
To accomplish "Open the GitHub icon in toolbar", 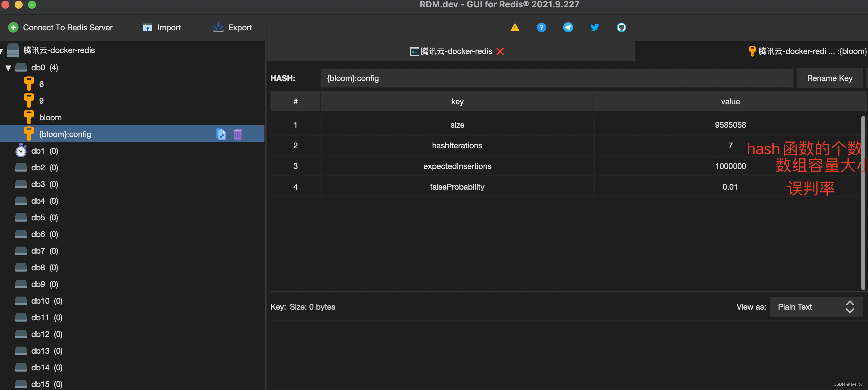I will [621, 27].
